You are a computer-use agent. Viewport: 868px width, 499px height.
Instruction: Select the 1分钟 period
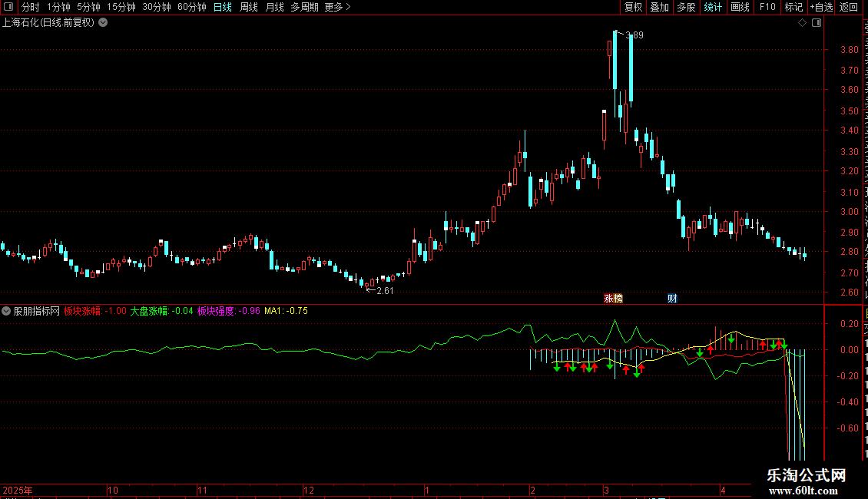(58, 7)
